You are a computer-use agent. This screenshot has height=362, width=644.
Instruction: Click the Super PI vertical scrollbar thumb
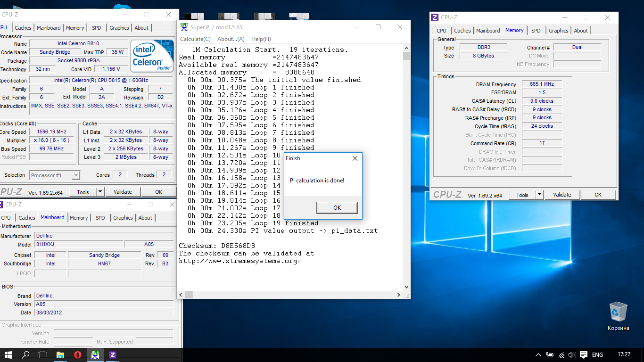tap(407, 56)
